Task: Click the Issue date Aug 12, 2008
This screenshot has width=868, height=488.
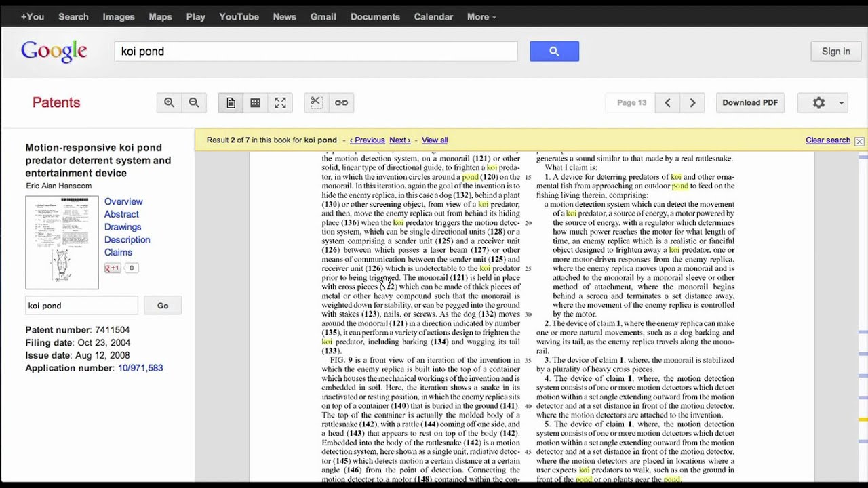Action: point(77,355)
